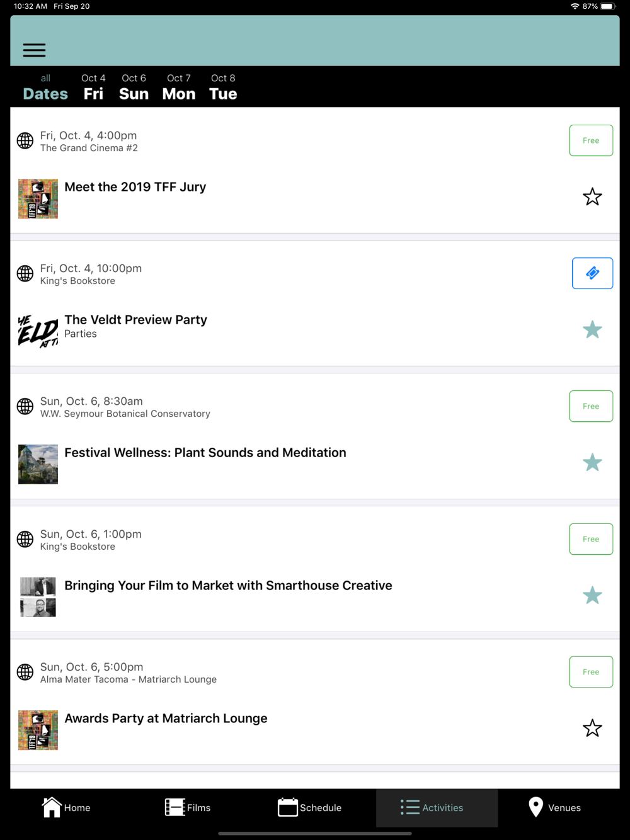Open the Films section
Viewport: 630px width, 840px height.
coord(188,807)
